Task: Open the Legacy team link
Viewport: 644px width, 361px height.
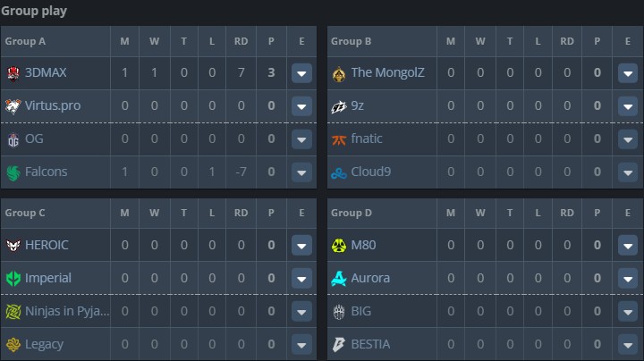Action: pyautogui.click(x=45, y=344)
